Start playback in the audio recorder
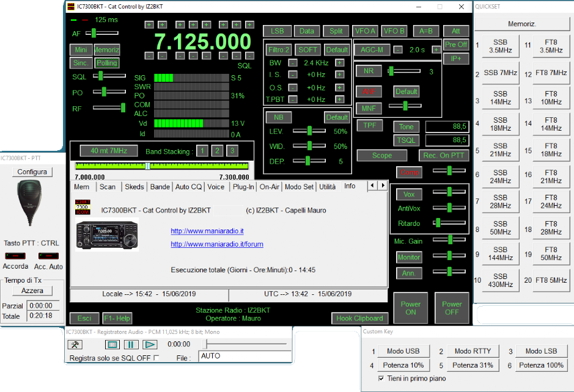The height and width of the screenshot is (392, 574). (x=150, y=344)
